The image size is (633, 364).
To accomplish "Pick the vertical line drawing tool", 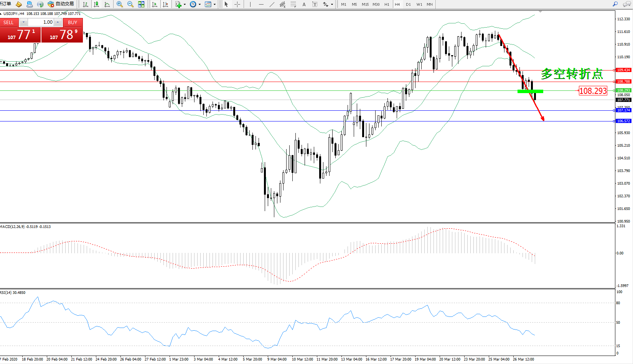I will pyautogui.click(x=250, y=4).
